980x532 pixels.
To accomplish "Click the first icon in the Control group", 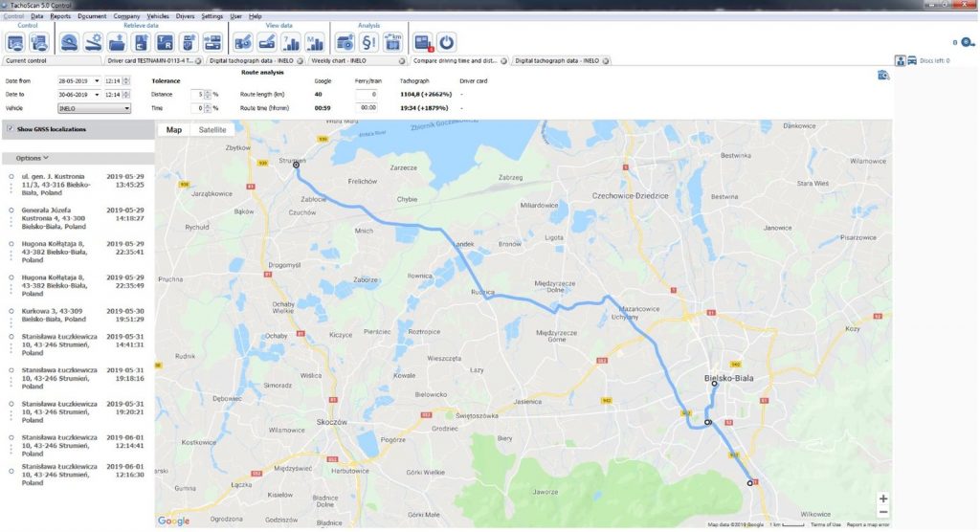I will [15, 42].
